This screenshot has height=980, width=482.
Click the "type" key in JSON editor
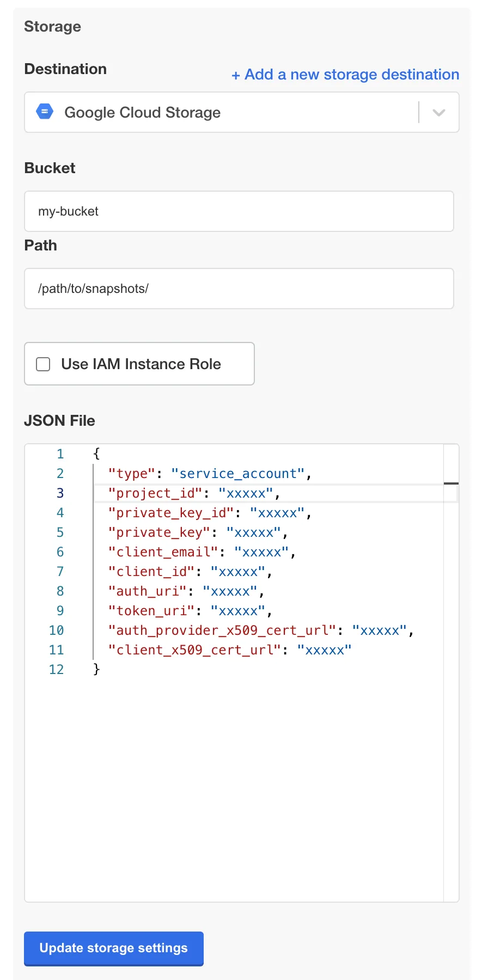tap(132, 474)
